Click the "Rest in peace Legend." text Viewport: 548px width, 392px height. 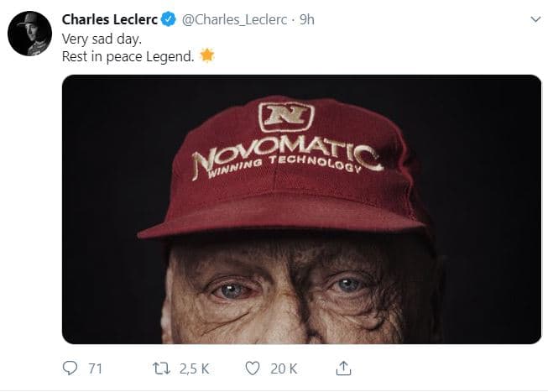tap(127, 57)
